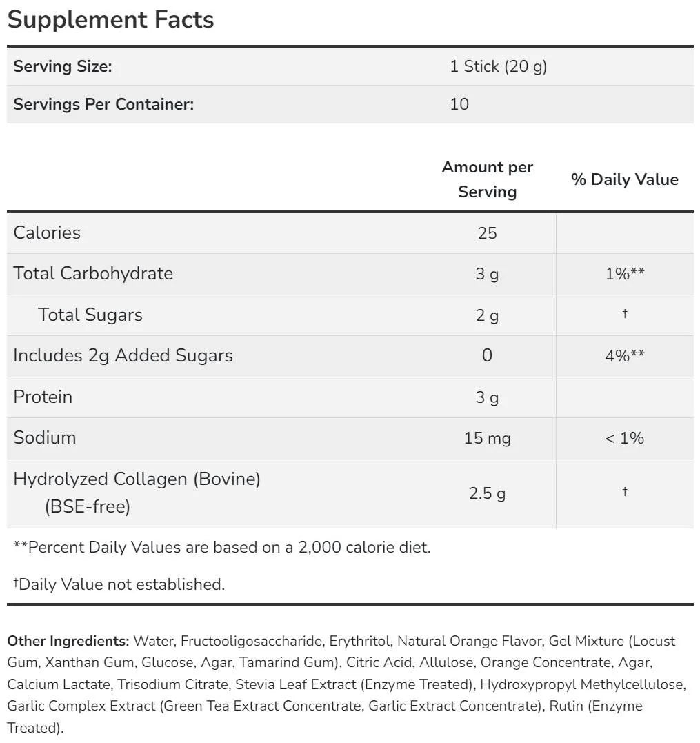Image resolution: width=700 pixels, height=743 pixels.
Task: Click the 1%** daily value cell
Action: click(x=624, y=274)
